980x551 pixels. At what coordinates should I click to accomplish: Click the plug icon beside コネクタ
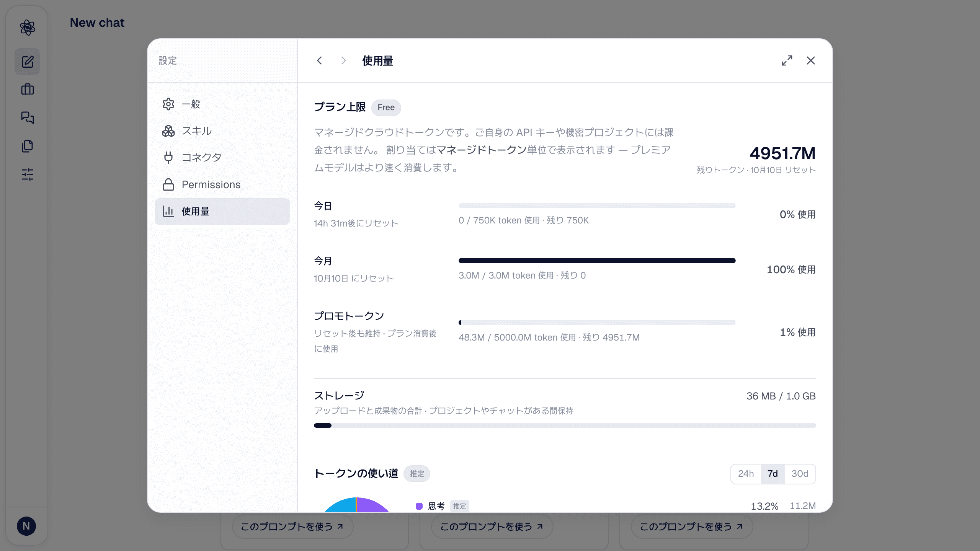pos(168,158)
